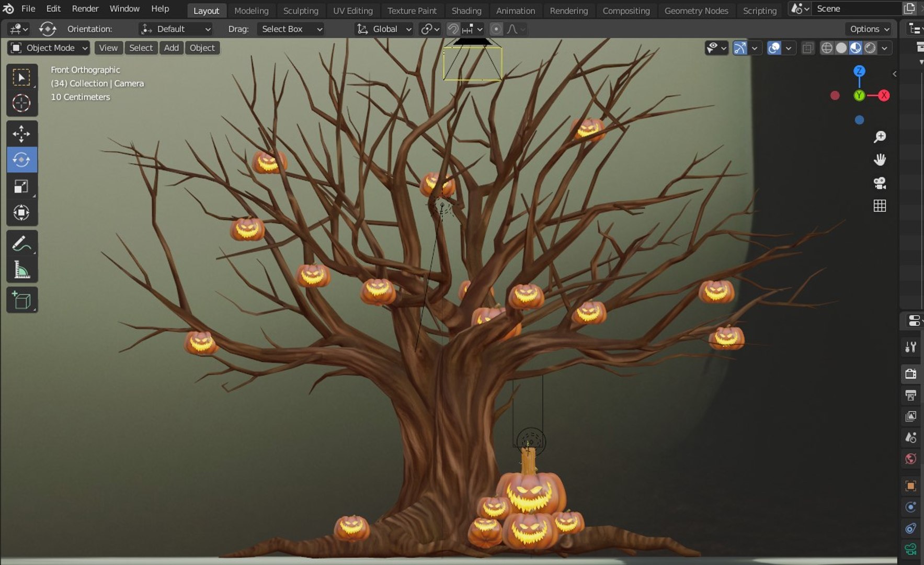The height and width of the screenshot is (565, 924).
Task: Open the Physics properties tab
Action: click(x=910, y=507)
